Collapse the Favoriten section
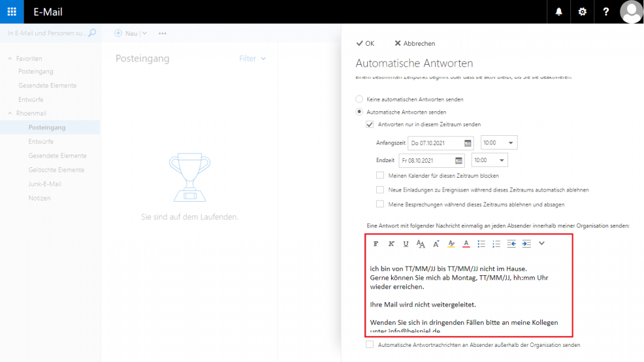 10,58
